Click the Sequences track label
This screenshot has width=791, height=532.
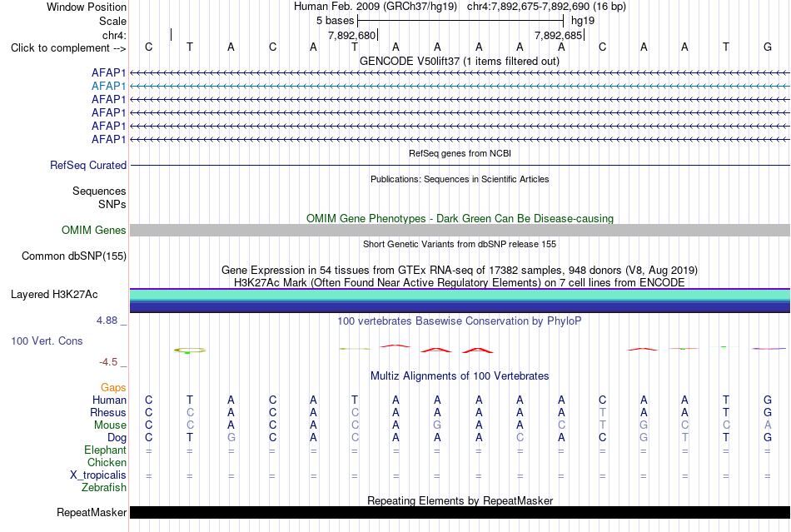click(99, 191)
